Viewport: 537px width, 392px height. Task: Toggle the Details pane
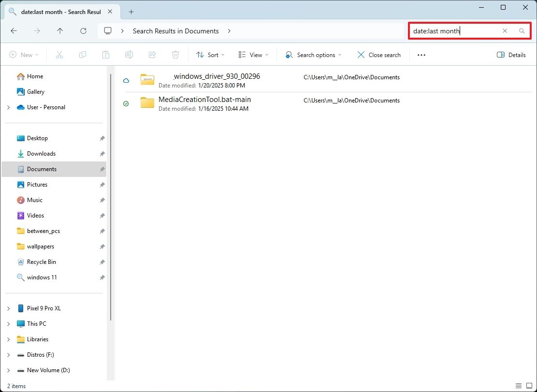(x=511, y=55)
